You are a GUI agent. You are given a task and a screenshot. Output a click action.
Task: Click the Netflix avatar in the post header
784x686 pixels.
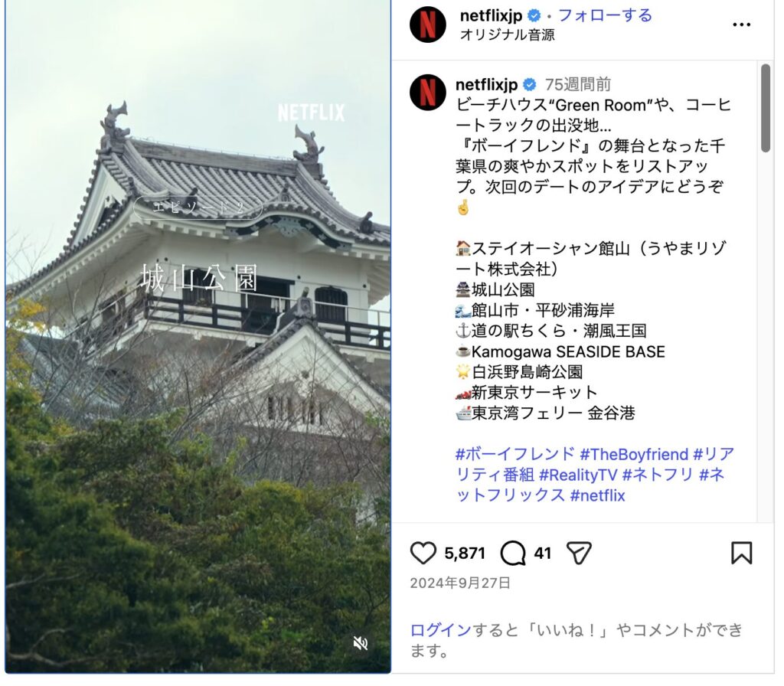(427, 24)
